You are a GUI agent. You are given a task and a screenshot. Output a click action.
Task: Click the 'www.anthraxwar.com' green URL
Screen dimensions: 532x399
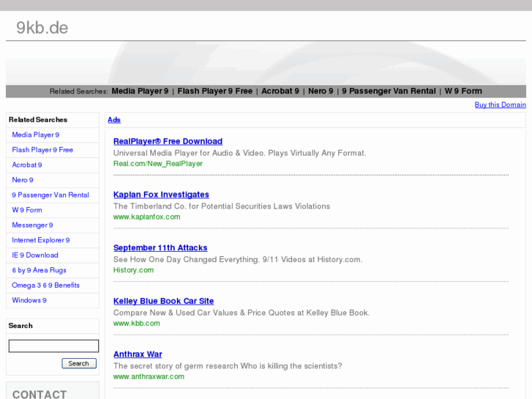point(149,376)
